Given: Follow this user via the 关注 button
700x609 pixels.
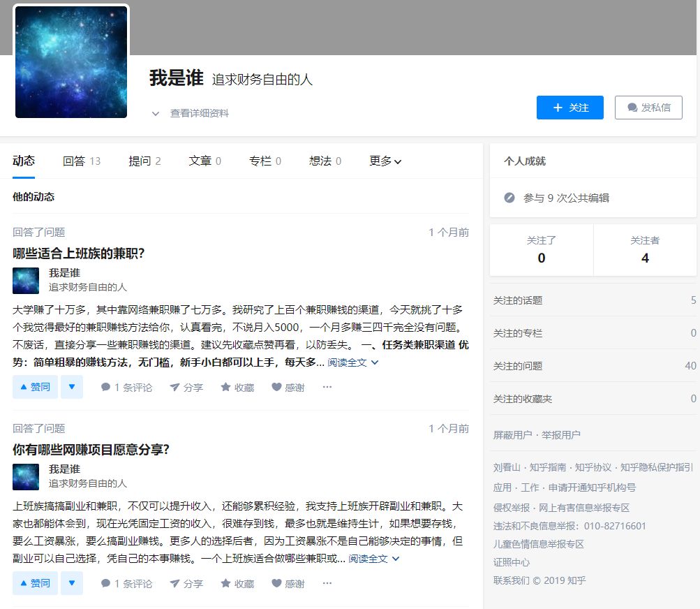Looking at the screenshot, I should (x=569, y=107).
